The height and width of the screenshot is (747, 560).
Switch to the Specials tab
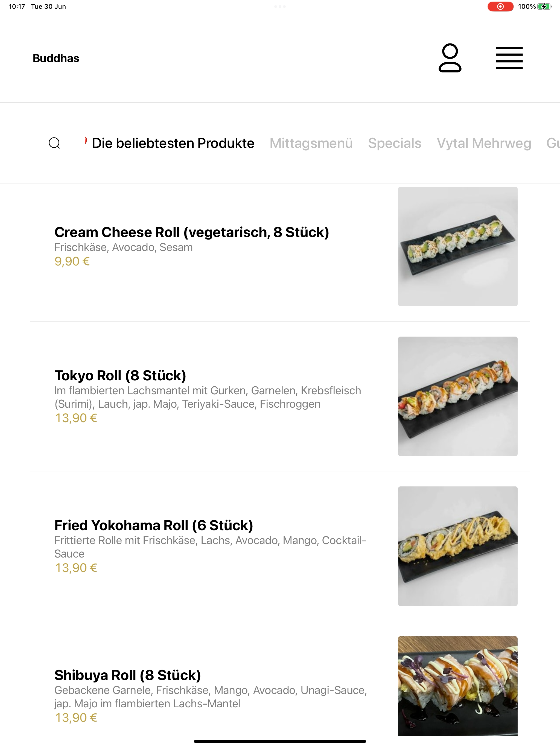pos(395,143)
